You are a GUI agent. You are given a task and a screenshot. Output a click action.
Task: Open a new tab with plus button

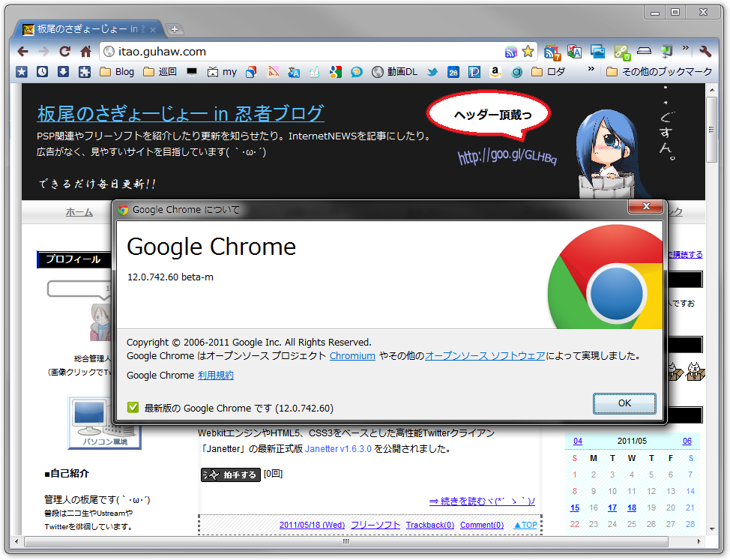[x=174, y=29]
